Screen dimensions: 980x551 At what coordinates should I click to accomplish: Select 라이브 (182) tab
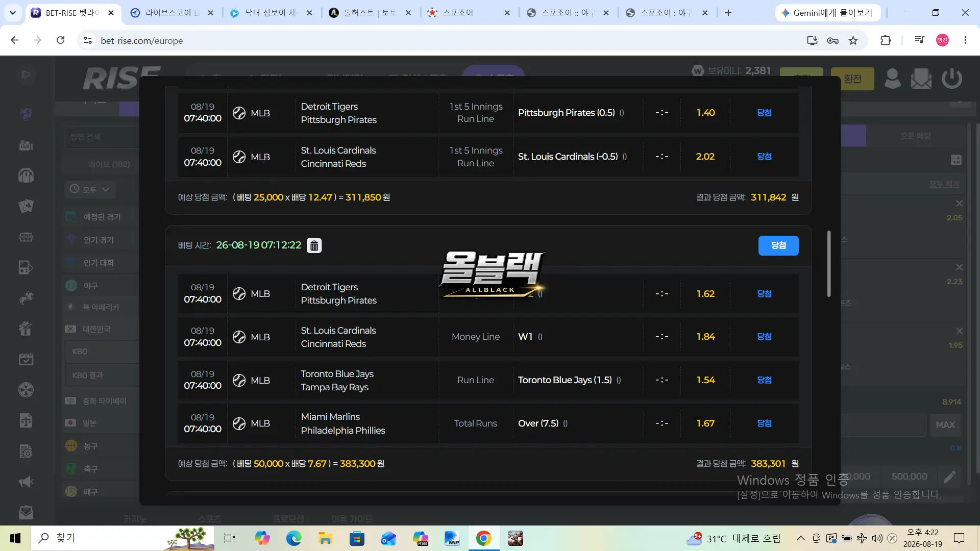(109, 164)
